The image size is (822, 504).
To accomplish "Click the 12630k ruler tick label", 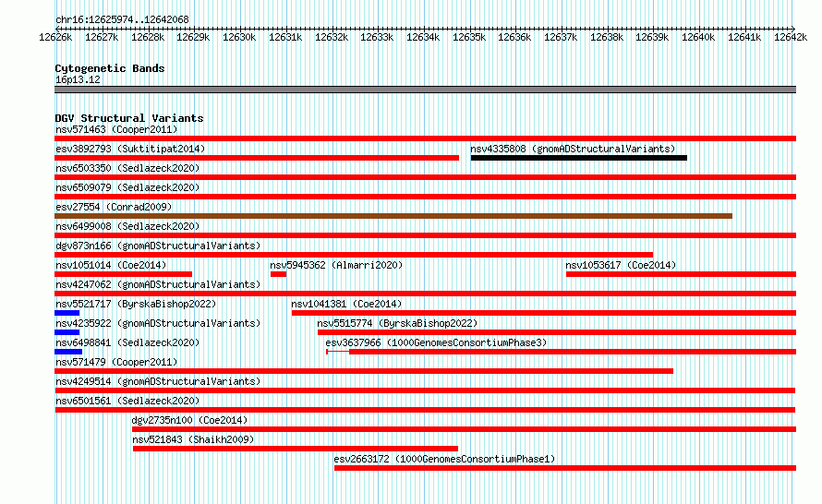I will pos(239,37).
